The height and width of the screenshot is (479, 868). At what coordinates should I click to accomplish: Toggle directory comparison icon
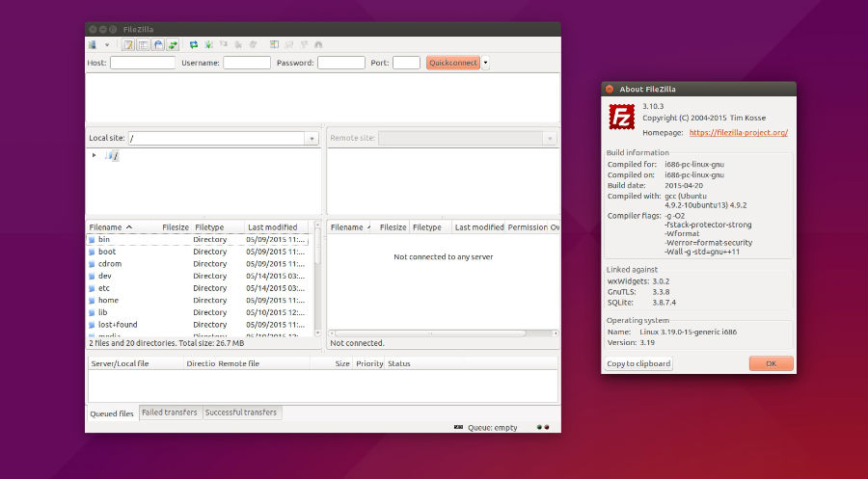[x=289, y=44]
